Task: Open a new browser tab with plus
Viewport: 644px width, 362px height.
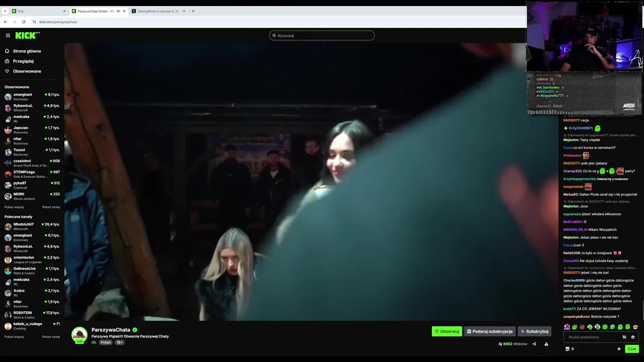Action: [193, 11]
